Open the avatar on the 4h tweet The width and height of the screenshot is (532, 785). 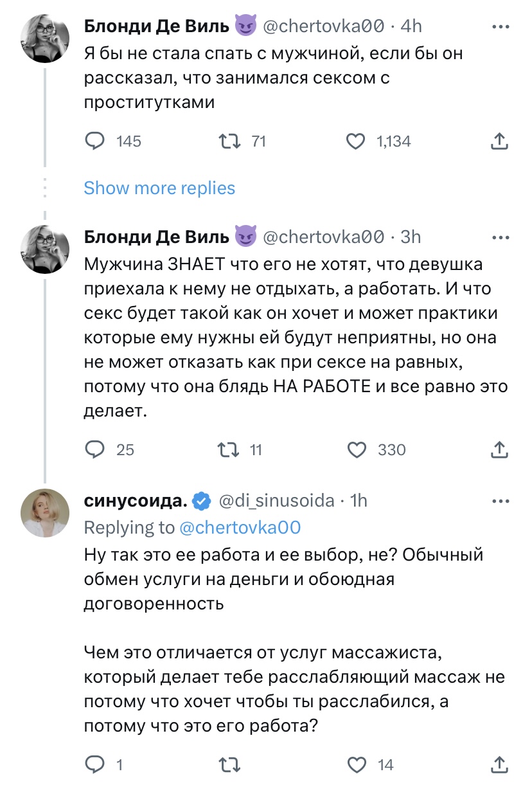pos(45,39)
